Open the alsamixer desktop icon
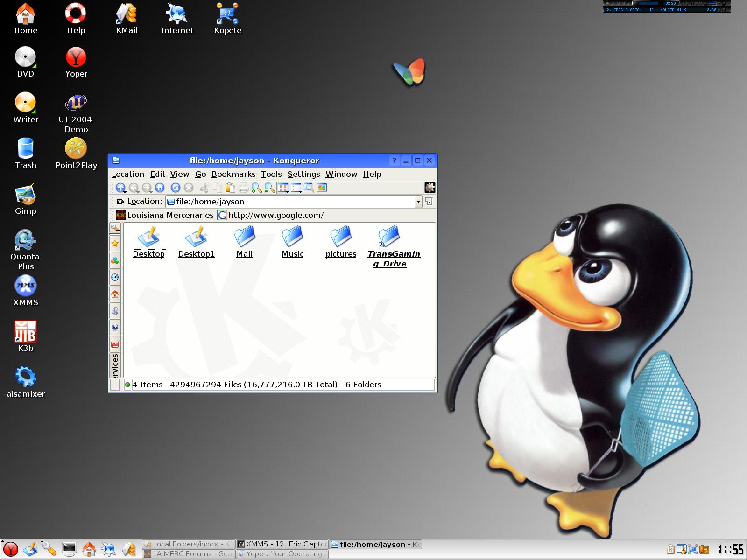The height and width of the screenshot is (560, 747). click(26, 383)
